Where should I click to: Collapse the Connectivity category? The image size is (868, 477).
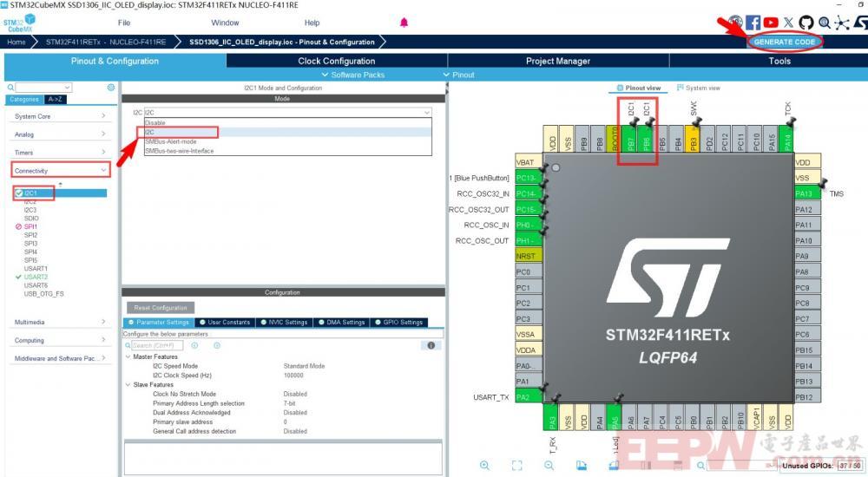[x=61, y=171]
